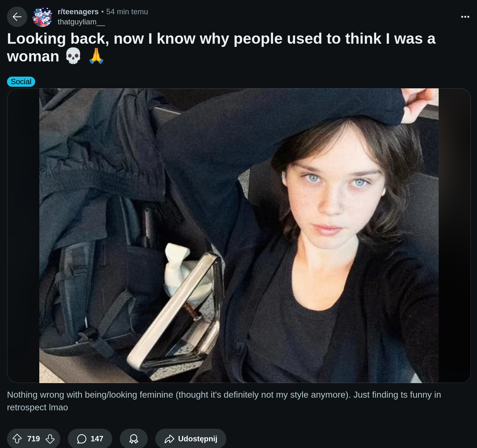477x448 pixels.
Task: Filter by the Social flair tag
Action: [x=21, y=82]
